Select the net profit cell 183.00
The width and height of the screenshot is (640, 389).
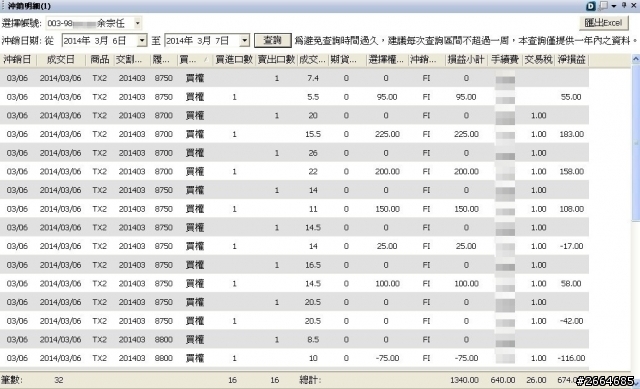pos(571,134)
